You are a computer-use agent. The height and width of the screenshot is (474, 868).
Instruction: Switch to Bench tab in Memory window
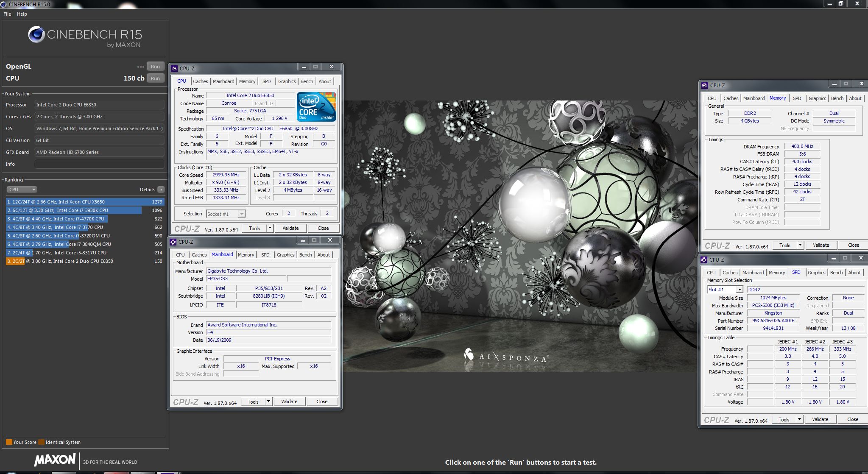click(837, 98)
